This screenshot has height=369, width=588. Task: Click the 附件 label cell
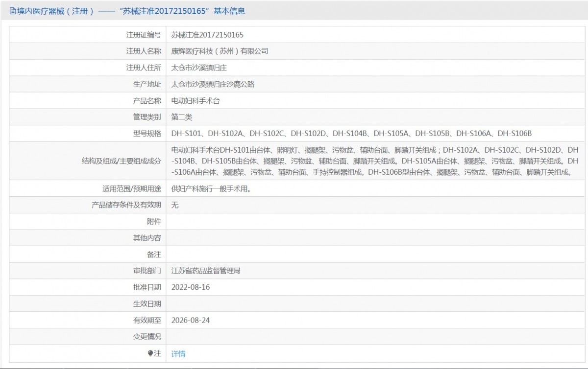(88, 221)
